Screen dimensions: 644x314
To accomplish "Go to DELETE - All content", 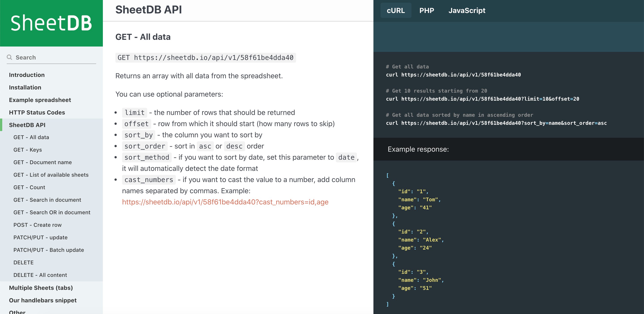I will pos(40,275).
